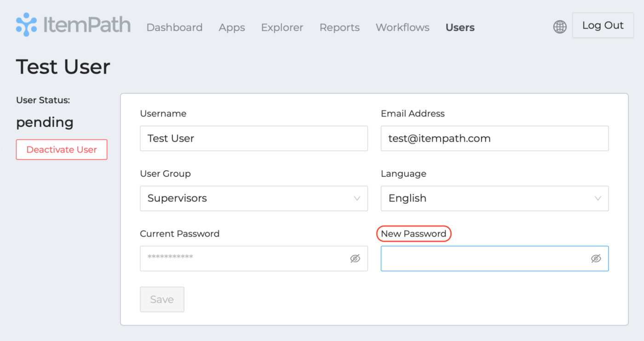Open the globe language selector

[559, 26]
